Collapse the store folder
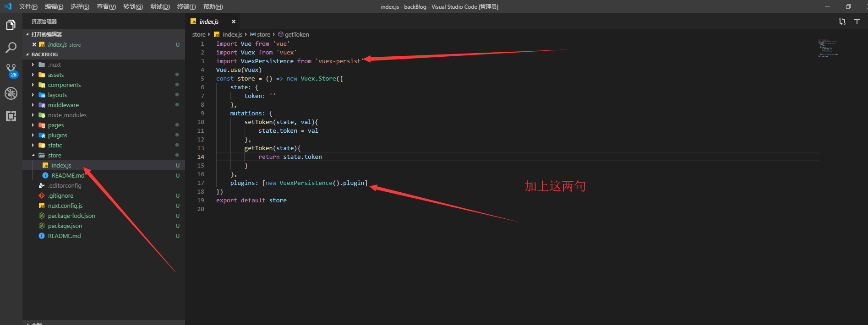868x325 pixels. tap(33, 156)
